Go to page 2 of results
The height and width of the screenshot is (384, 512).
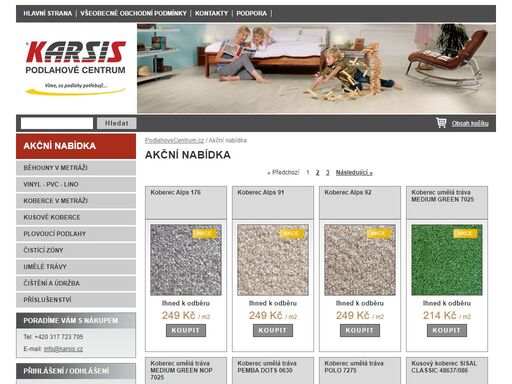[x=317, y=173]
